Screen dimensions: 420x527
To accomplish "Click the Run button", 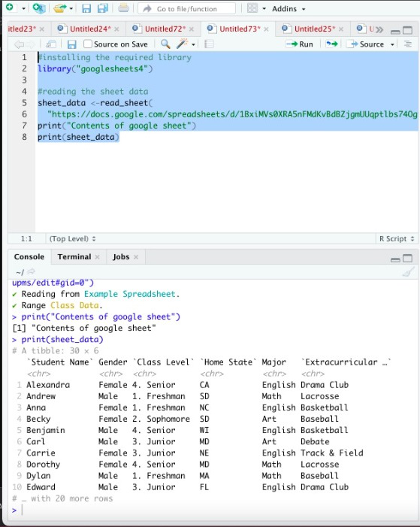I will point(299,44).
